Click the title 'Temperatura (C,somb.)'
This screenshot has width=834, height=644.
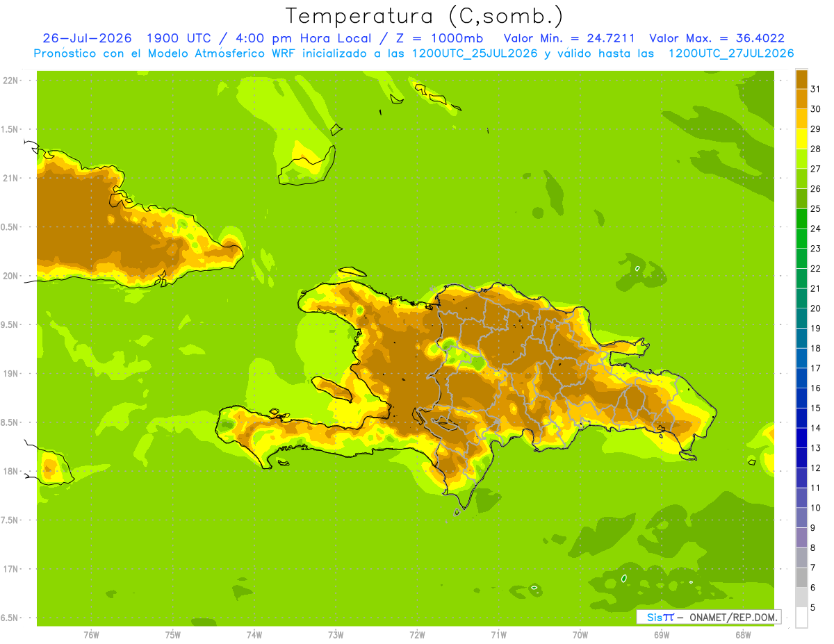click(424, 16)
